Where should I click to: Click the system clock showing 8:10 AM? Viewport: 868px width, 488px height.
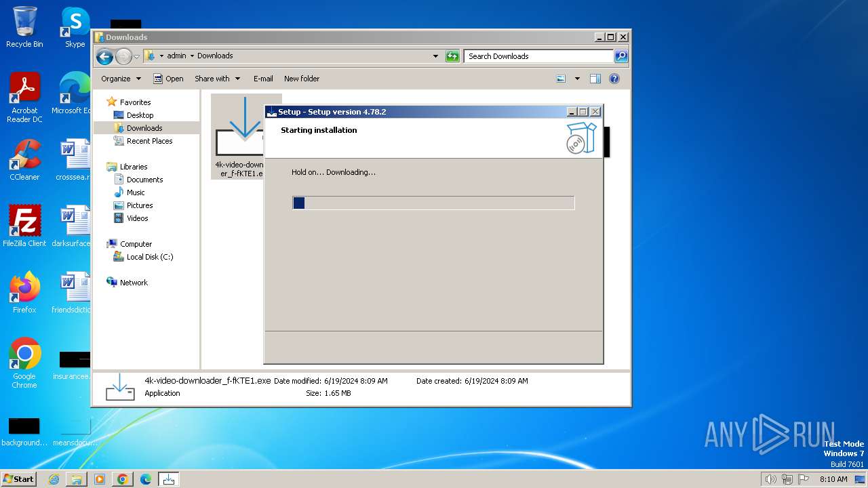(833, 479)
